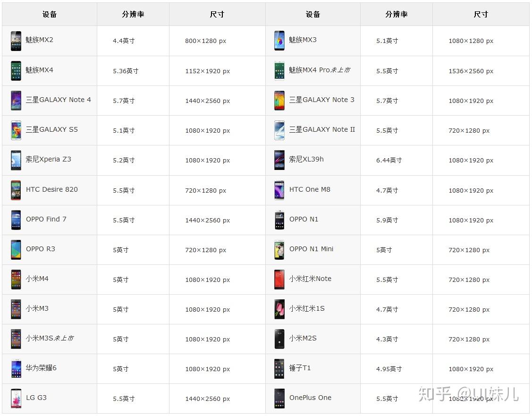Click the 索尼XL39h phone image
The height and width of the screenshot is (416, 532).
click(279, 160)
